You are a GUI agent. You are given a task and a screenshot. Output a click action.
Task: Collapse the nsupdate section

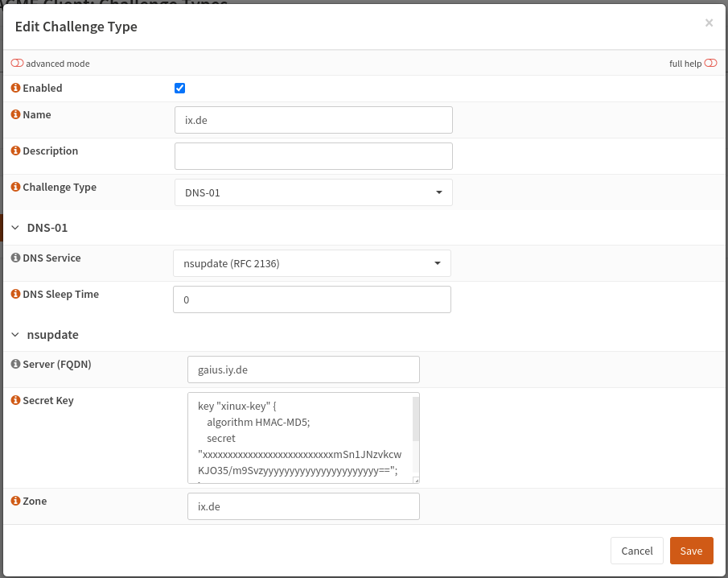pos(15,334)
